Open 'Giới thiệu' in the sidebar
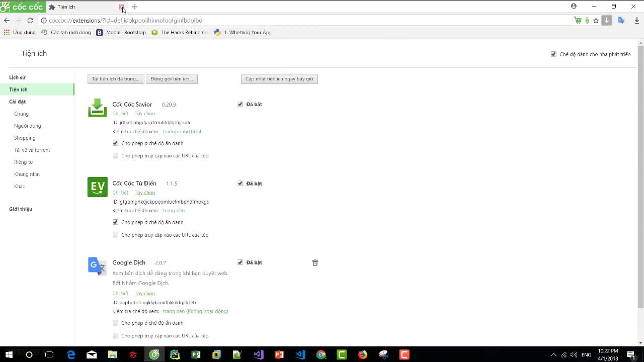 pos(21,209)
